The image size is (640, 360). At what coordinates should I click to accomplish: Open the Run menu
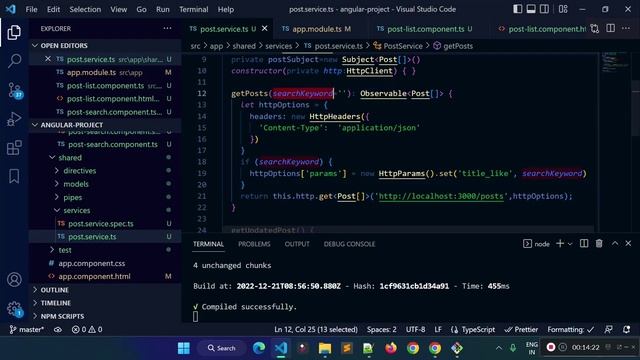click(x=162, y=9)
